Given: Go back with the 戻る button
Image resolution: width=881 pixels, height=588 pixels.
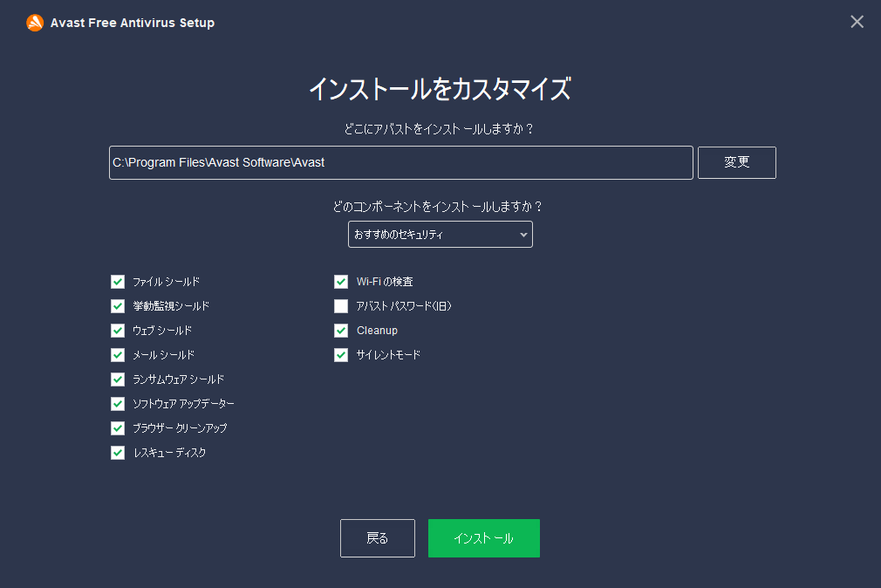Looking at the screenshot, I should [x=378, y=538].
